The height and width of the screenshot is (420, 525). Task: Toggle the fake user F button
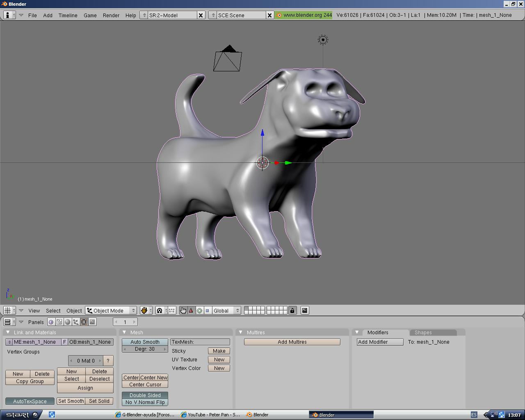click(x=64, y=342)
